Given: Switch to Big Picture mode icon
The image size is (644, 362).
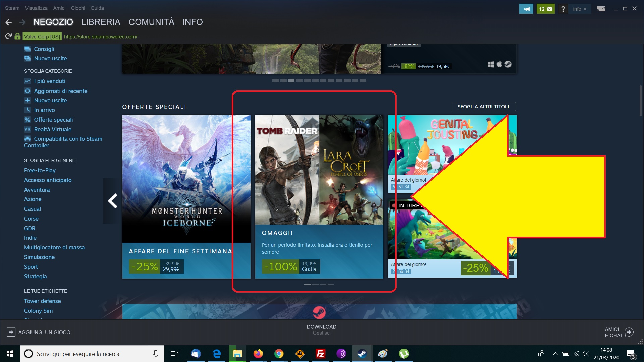Looking at the screenshot, I should click(x=601, y=9).
